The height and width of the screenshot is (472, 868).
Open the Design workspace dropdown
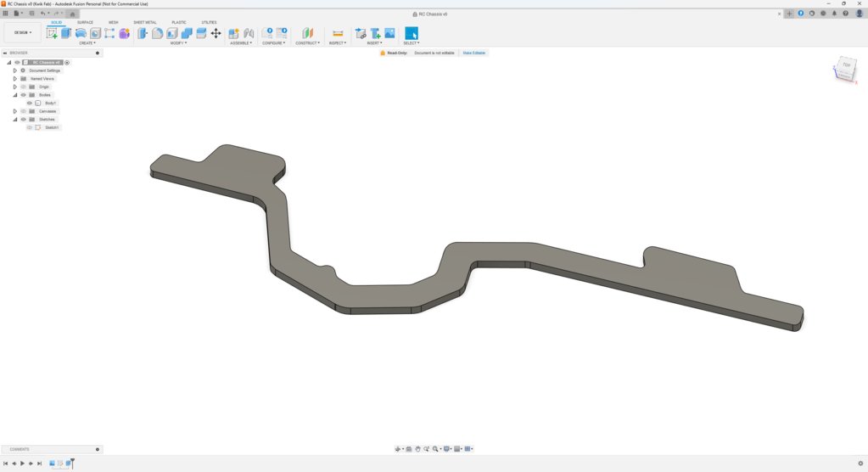pos(23,33)
